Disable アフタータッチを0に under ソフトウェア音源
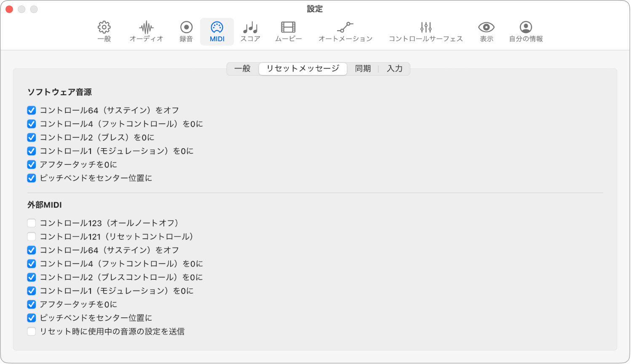 pos(32,165)
